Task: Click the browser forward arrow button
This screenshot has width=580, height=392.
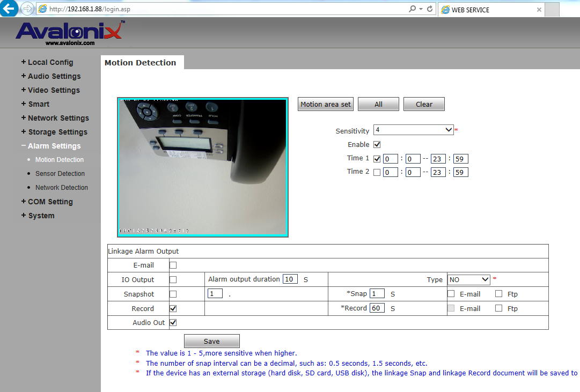Action: pyautogui.click(x=27, y=9)
